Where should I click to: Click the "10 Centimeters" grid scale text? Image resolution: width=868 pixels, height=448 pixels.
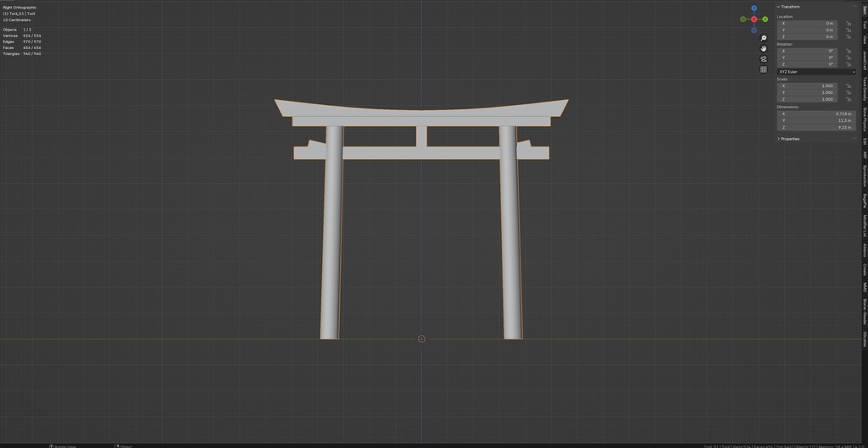coord(17,20)
